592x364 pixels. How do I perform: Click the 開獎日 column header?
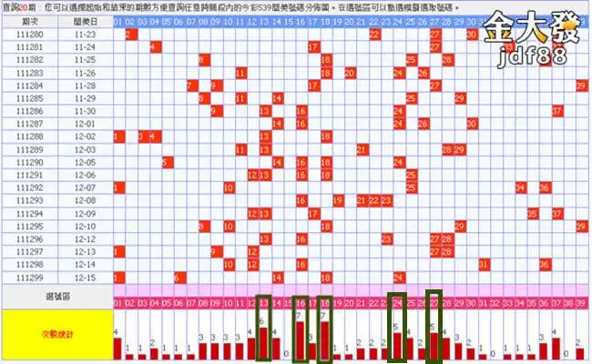84,20
